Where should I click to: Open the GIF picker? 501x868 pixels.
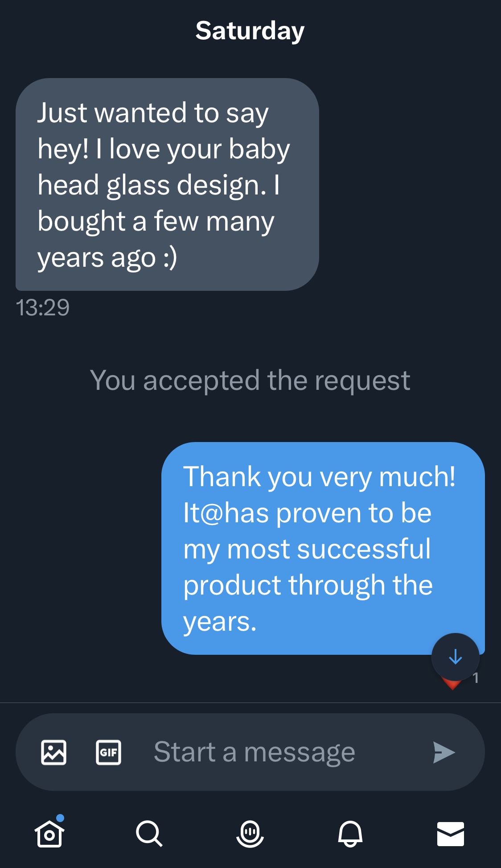click(108, 752)
